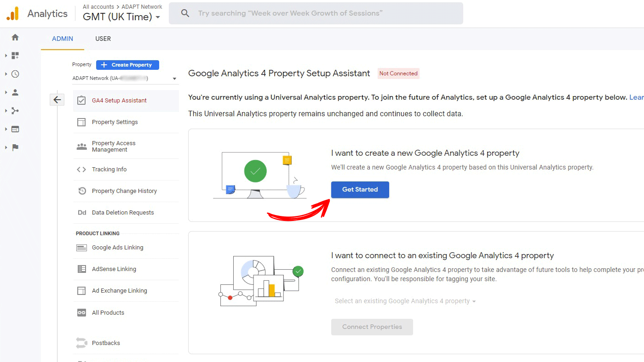Open Ad Exchange Linking item
This screenshot has width=644, height=362.
[126, 291]
